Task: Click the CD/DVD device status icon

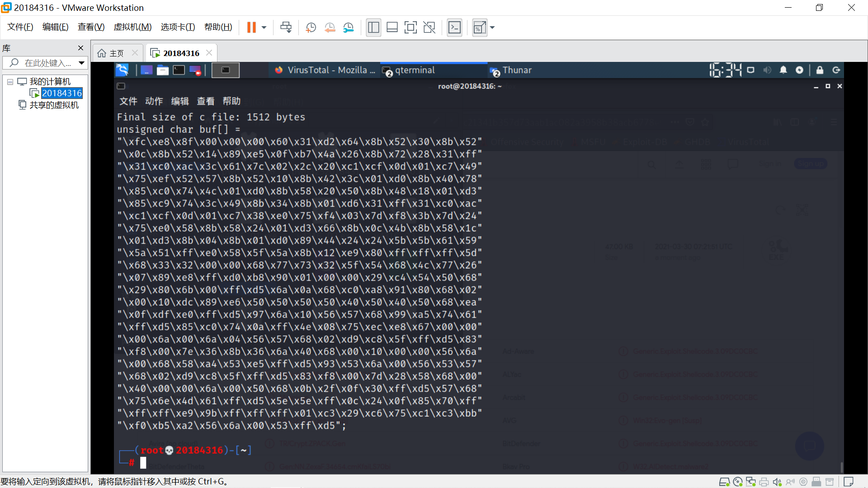Action: pyautogui.click(x=738, y=482)
